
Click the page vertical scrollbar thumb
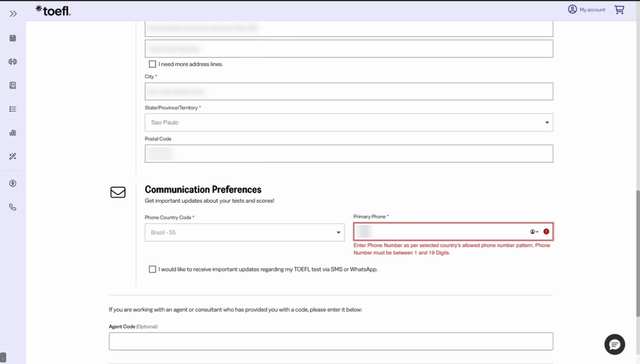638,253
